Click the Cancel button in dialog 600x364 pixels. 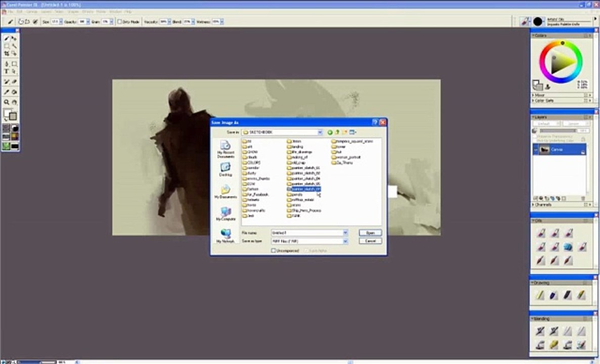point(370,241)
